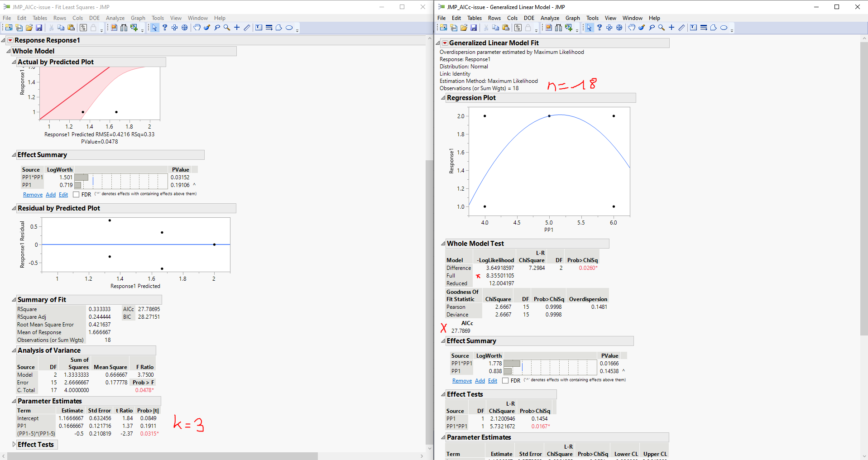Screen dimensions: 868x460
Task: Select PP1*PP1 row in Generalized Linear Model Effect Summary
Action: [x=538, y=364]
